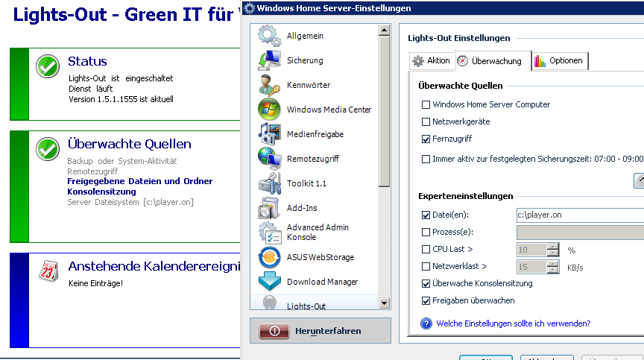Select the Sicherung backup icon
The height and width of the screenshot is (360, 644).
pyautogui.click(x=269, y=60)
